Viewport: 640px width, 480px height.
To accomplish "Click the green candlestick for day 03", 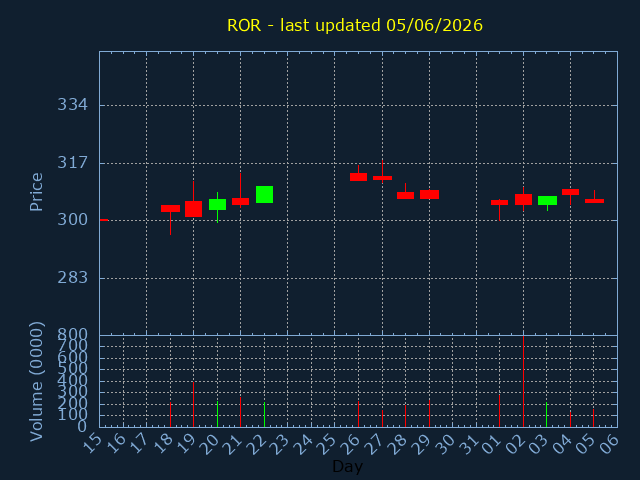I will pos(547,200).
